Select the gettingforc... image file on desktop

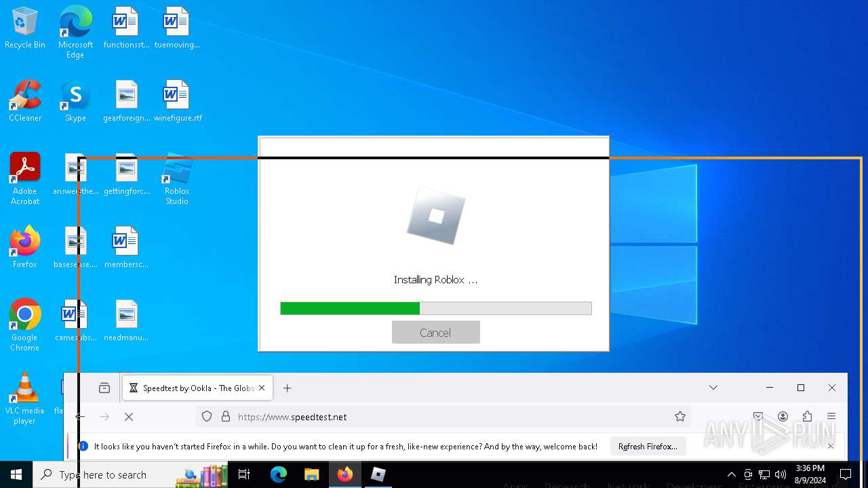pos(126,175)
